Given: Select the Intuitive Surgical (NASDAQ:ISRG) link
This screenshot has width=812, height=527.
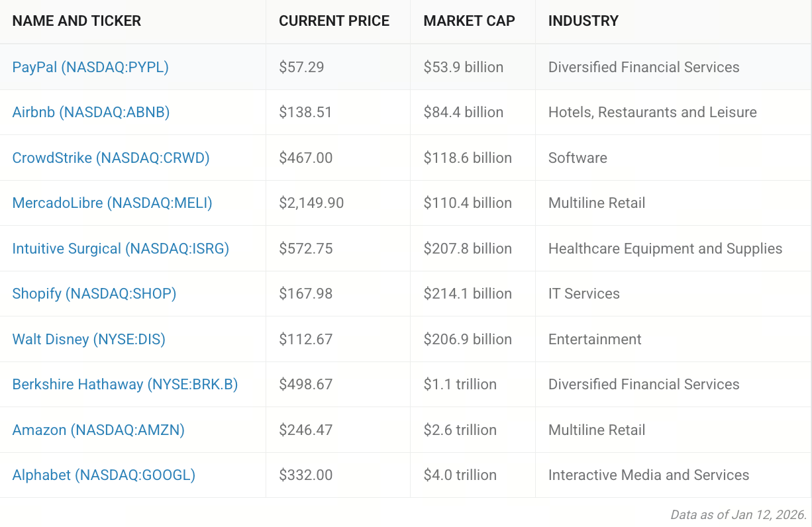Looking at the screenshot, I should 121,249.
